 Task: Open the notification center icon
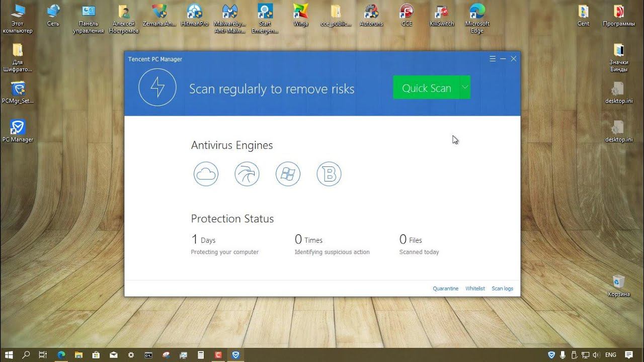click(628, 354)
